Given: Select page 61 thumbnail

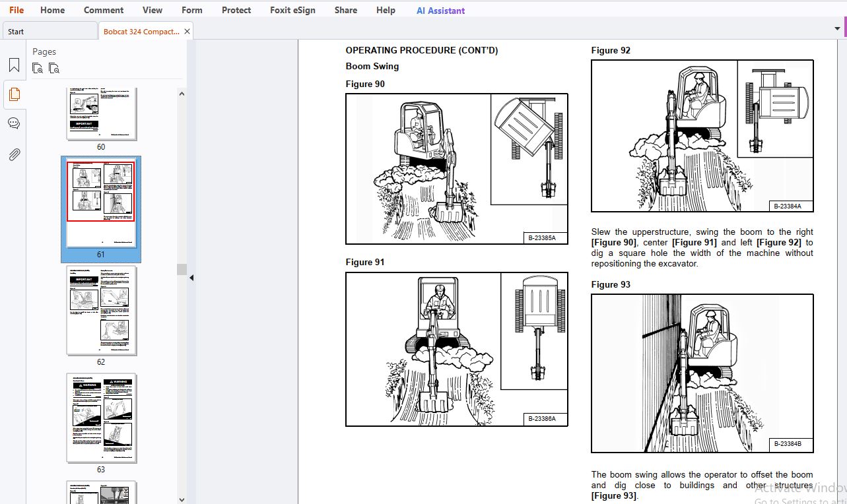Looking at the screenshot, I should pyautogui.click(x=101, y=203).
